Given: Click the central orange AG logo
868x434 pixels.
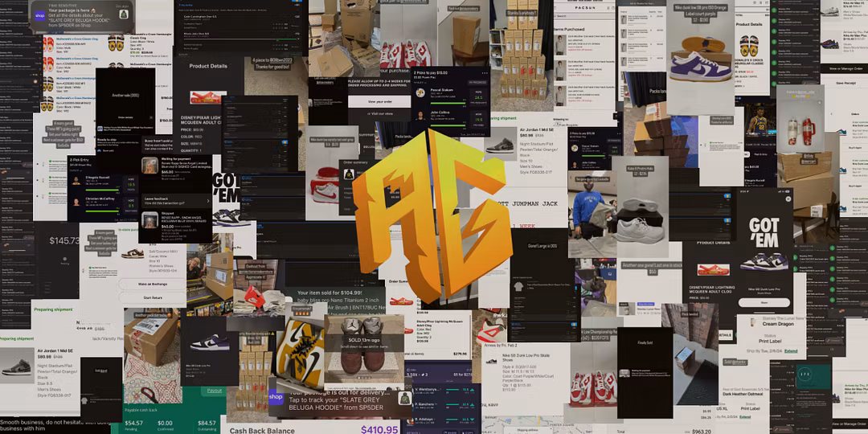Looking at the screenshot, I should (x=433, y=215).
